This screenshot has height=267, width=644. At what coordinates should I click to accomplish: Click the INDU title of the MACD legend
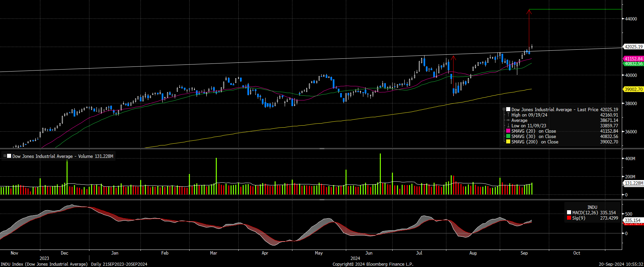click(x=592, y=207)
